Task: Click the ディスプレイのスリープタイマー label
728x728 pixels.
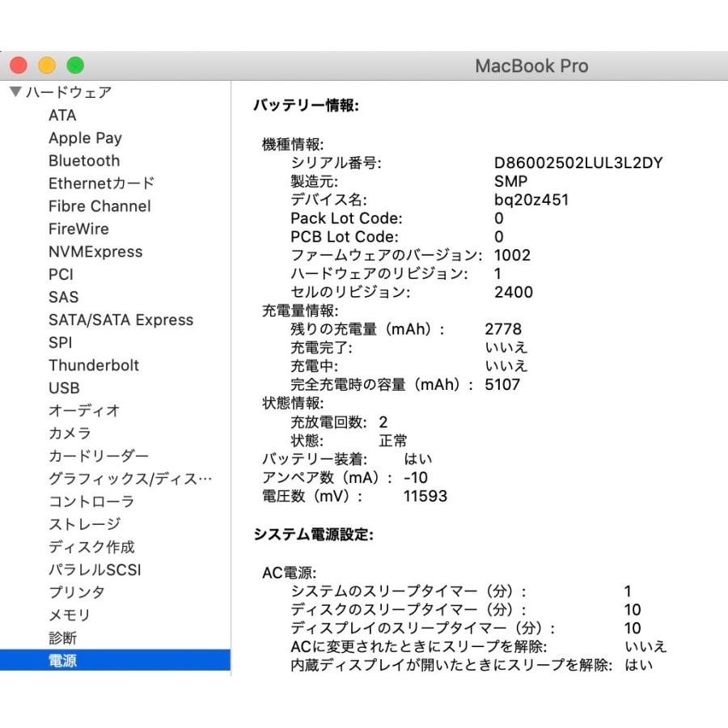Action: point(423,629)
